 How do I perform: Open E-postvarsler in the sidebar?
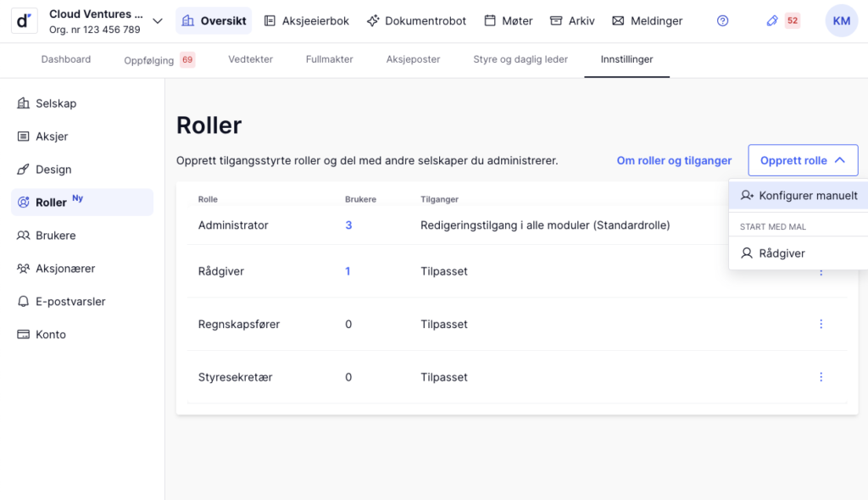coord(70,302)
